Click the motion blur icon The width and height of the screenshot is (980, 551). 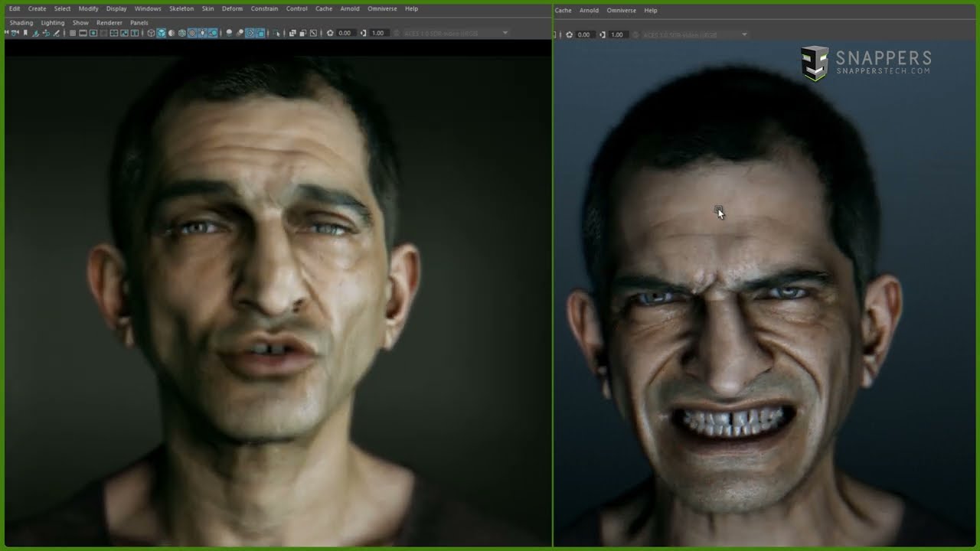click(x=240, y=33)
